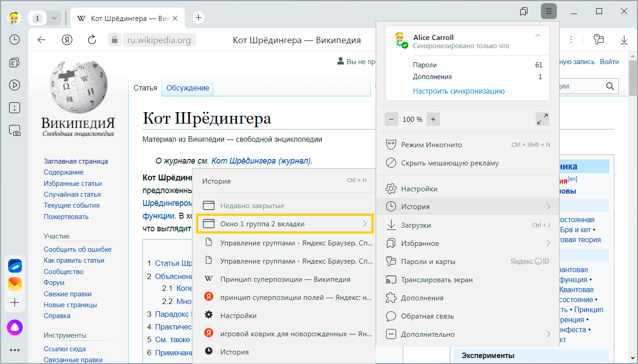Open the tab group dropdown arrow
638x364 pixels.
(54, 18)
